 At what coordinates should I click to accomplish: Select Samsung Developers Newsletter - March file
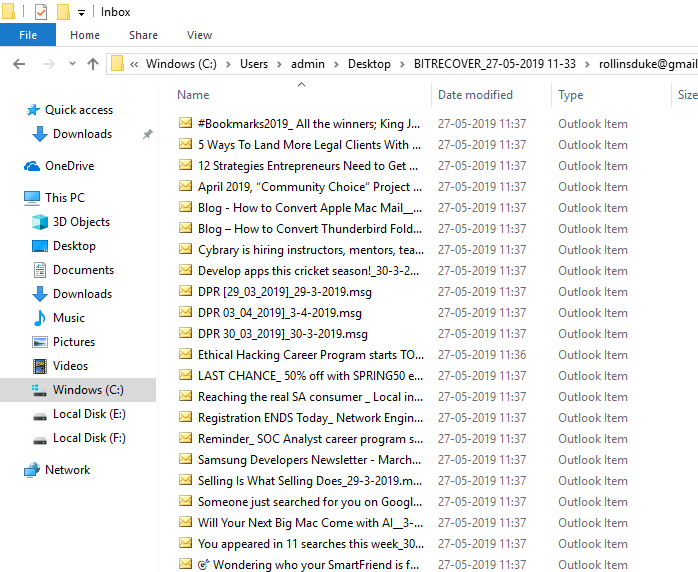click(309, 460)
